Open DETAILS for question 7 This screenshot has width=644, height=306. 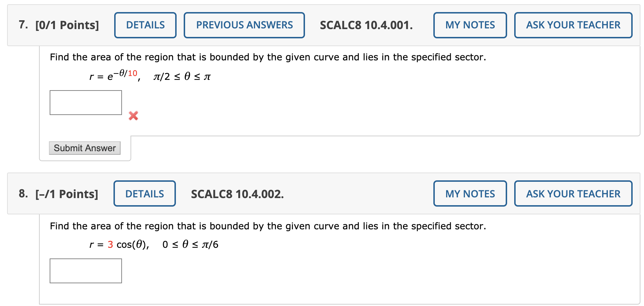pos(145,25)
